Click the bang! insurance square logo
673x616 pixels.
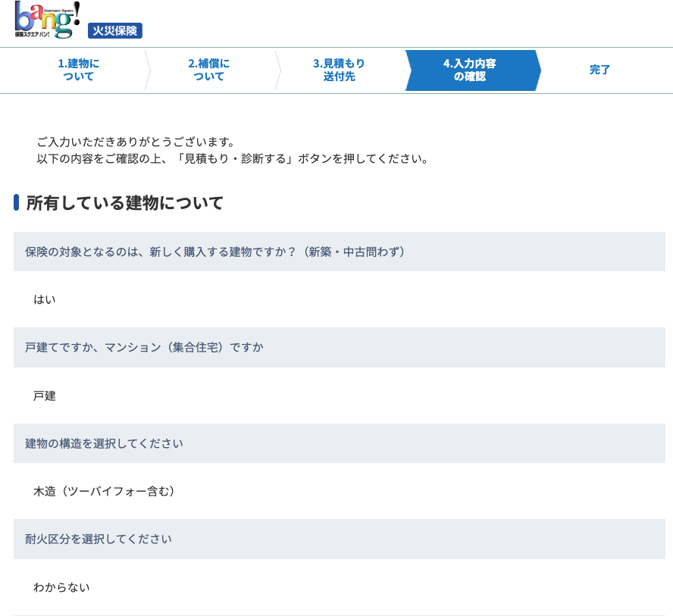[47, 20]
